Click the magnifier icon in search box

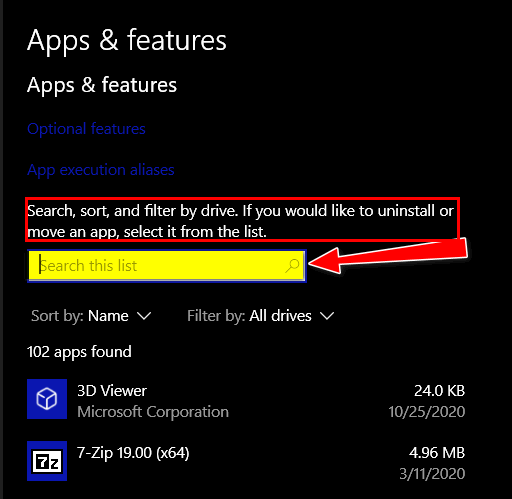coord(292,266)
